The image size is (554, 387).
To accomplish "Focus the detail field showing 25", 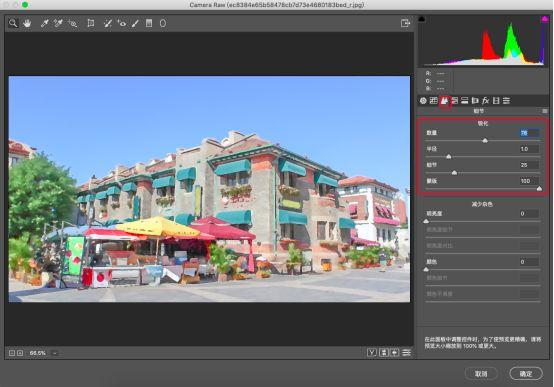I will click(x=529, y=165).
